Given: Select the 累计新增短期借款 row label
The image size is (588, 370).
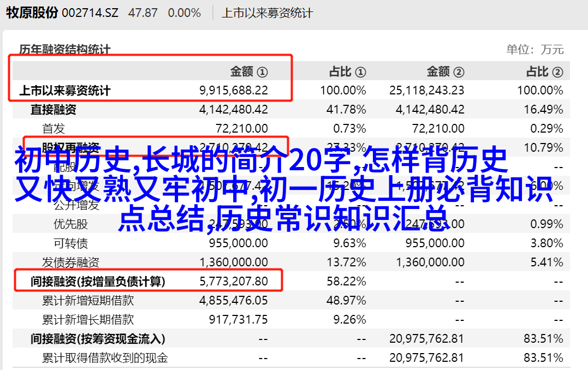Looking at the screenshot, I should [88, 301].
